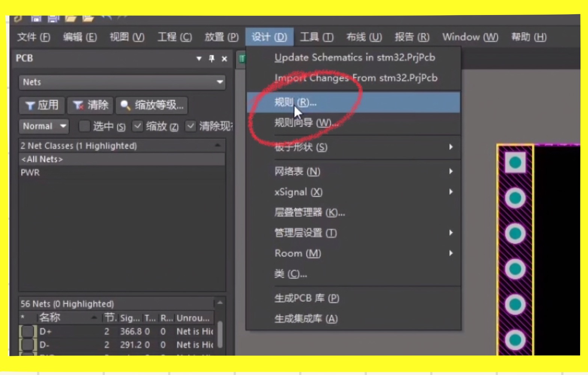588x375 pixels.
Task: Click the Save All icon in toolbar
Action: tap(53, 19)
